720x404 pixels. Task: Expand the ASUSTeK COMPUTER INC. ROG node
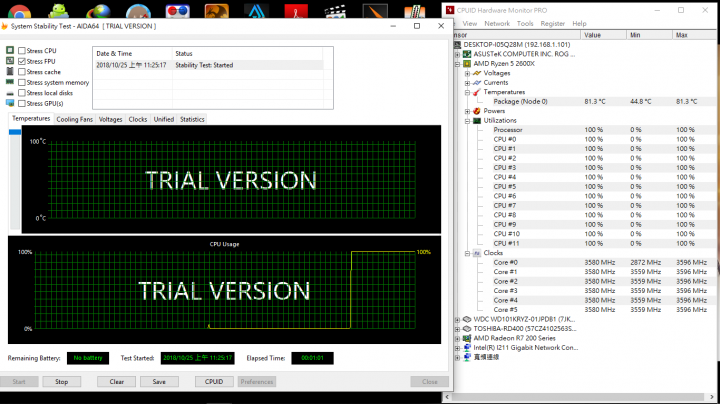tap(457, 54)
